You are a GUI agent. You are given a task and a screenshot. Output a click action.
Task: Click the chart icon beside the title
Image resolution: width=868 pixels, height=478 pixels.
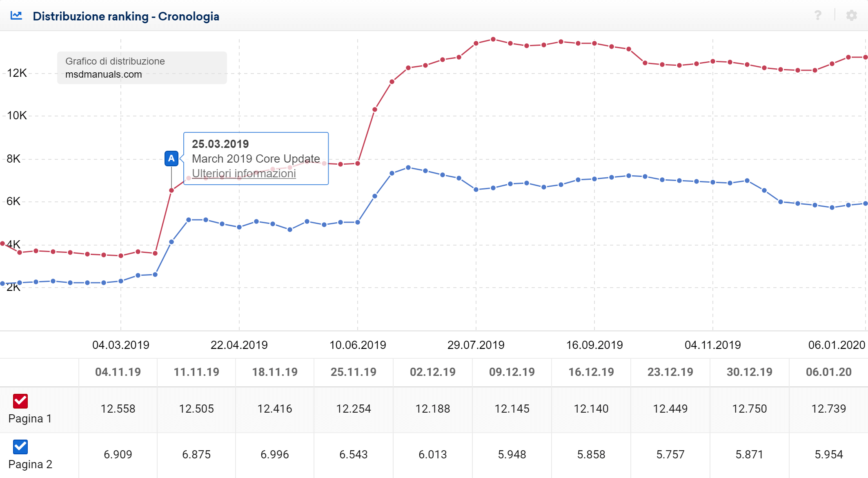16,16
